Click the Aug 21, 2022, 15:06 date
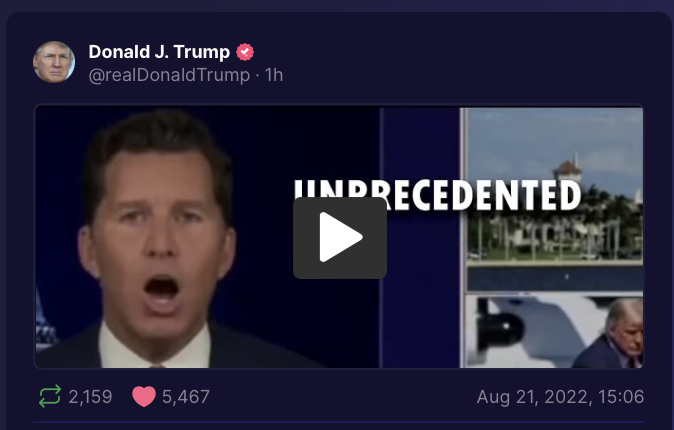 pos(560,396)
